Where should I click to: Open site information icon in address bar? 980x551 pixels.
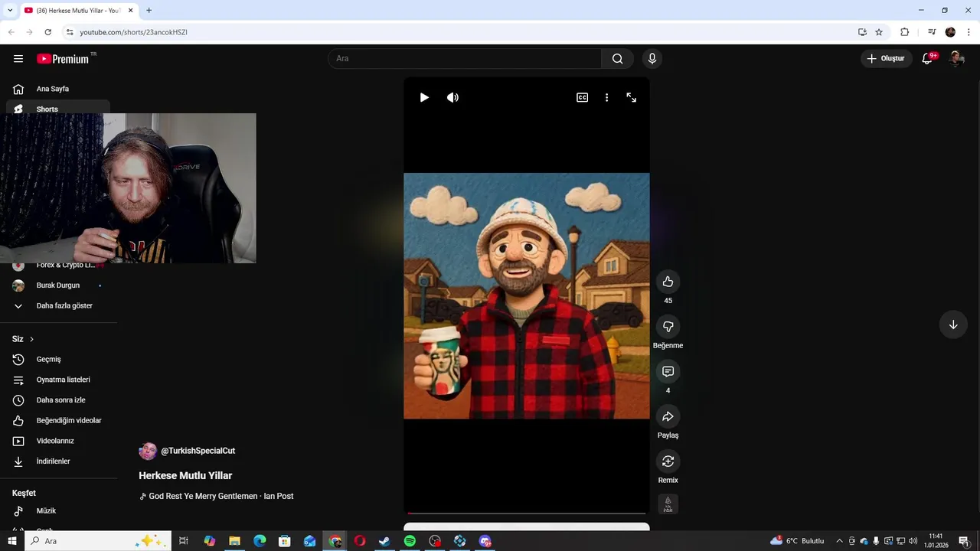70,32
